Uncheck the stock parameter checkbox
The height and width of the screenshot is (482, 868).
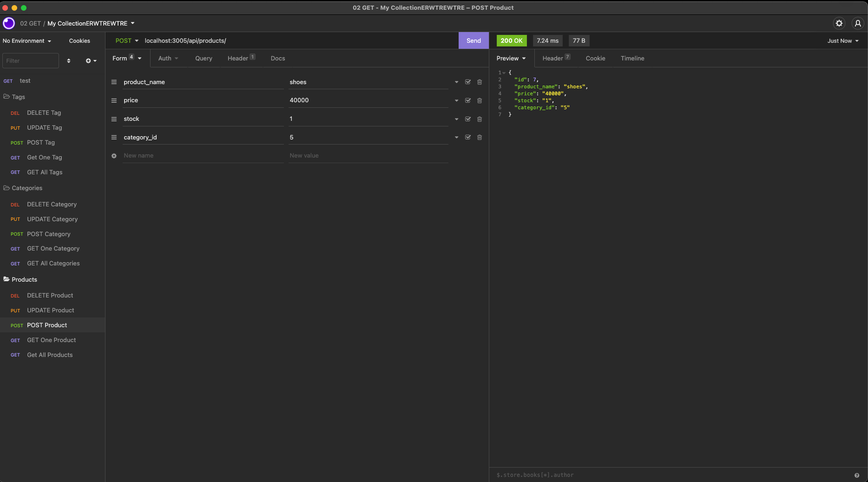click(467, 119)
